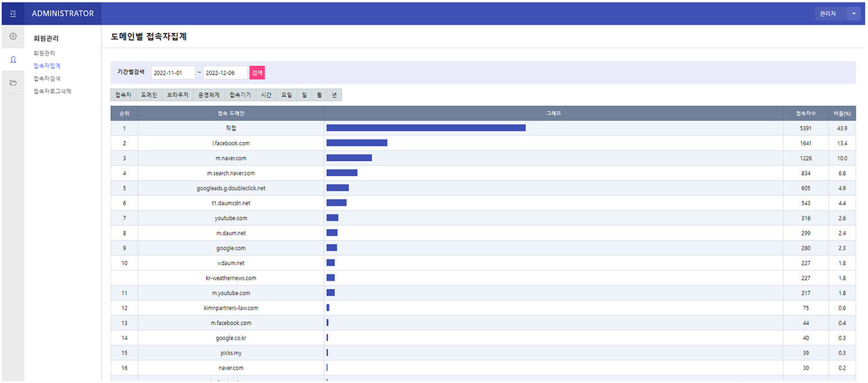
Task: Switch to the 접속기기 tab
Action: [x=240, y=95]
